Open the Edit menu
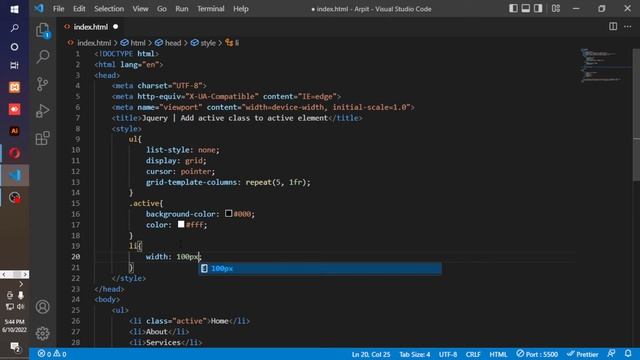Image resolution: width=640 pixels, height=360 pixels. [79, 9]
